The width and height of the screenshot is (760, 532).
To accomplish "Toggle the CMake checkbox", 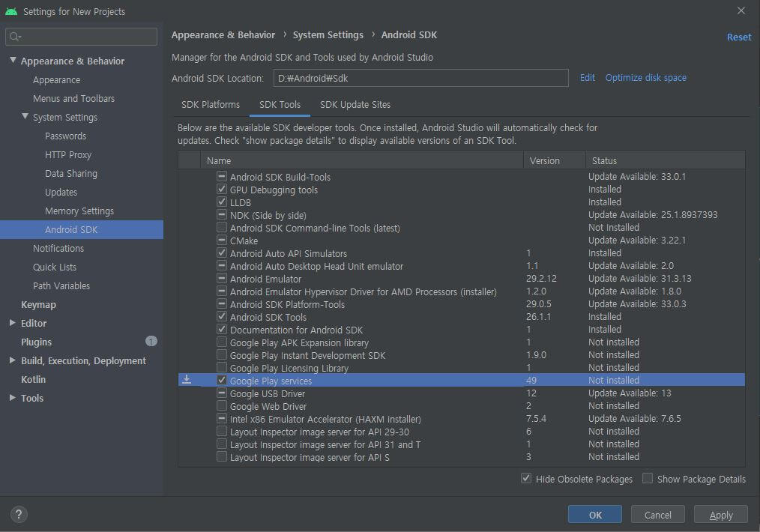I will click(x=222, y=240).
